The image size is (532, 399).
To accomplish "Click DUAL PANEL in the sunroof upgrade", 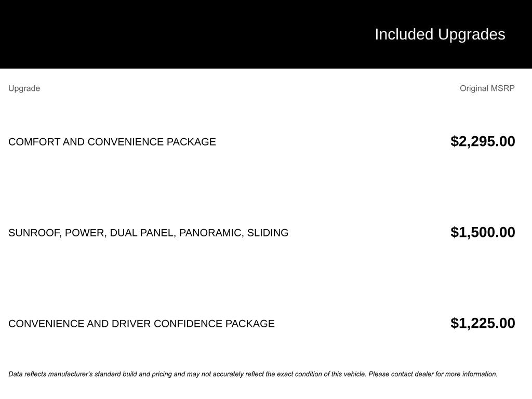I will [142, 233].
